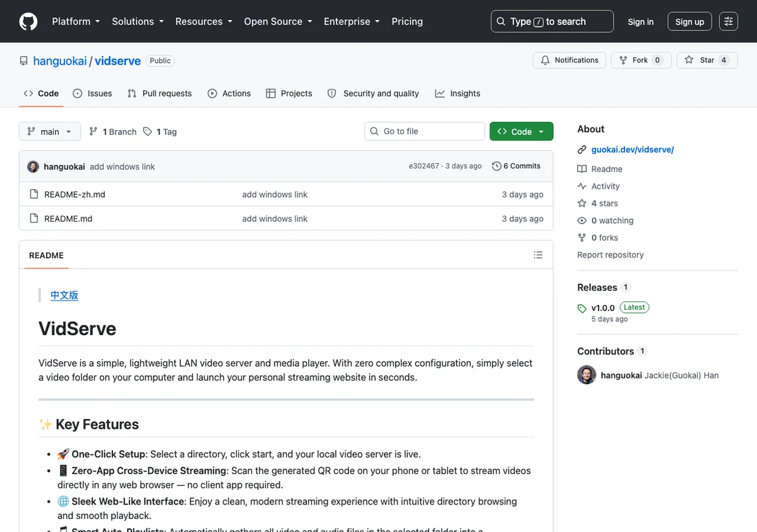Open commit message in README.md row
Viewport: 757px width, 532px height.
click(275, 219)
